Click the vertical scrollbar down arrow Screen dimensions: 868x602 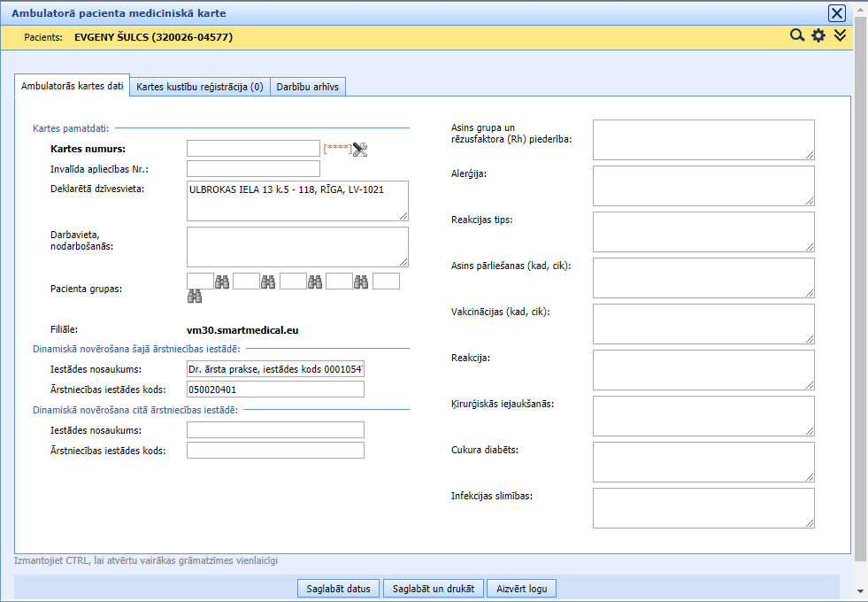click(860, 591)
